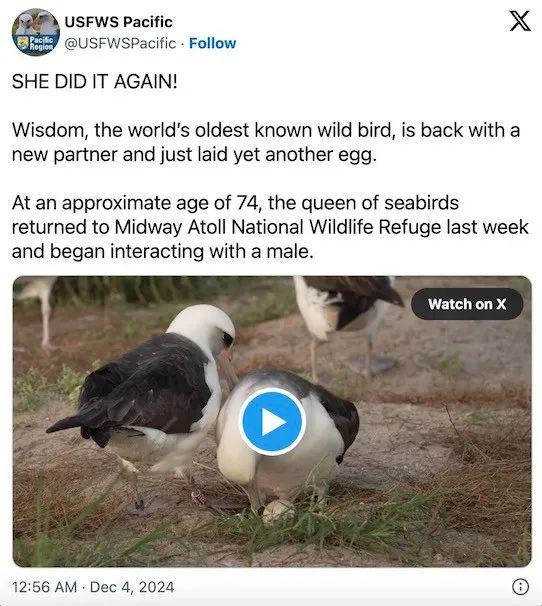Click the Watch on X button
Image resolution: width=542 pixels, height=606 pixels.
(467, 304)
